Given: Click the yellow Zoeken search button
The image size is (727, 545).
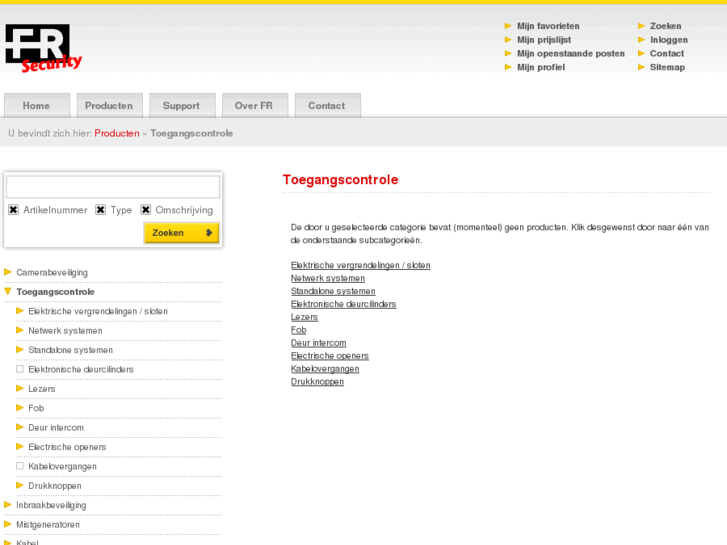Looking at the screenshot, I should 181,233.
